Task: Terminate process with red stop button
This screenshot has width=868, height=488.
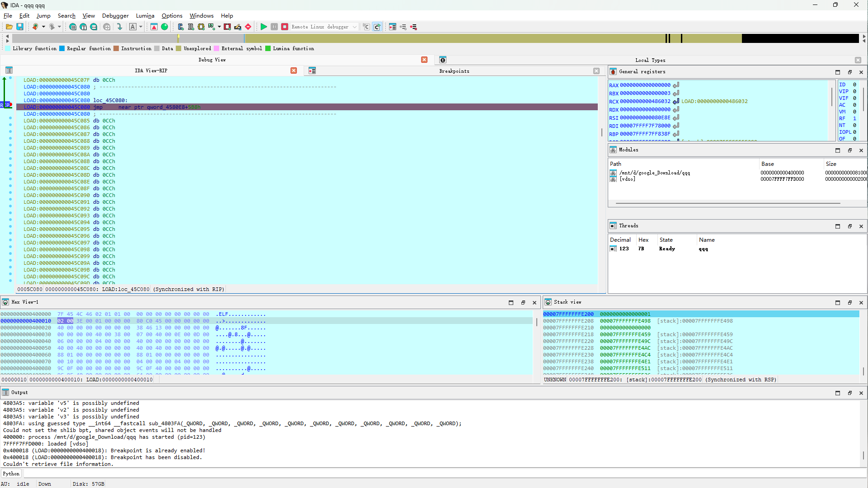Action: (285, 27)
